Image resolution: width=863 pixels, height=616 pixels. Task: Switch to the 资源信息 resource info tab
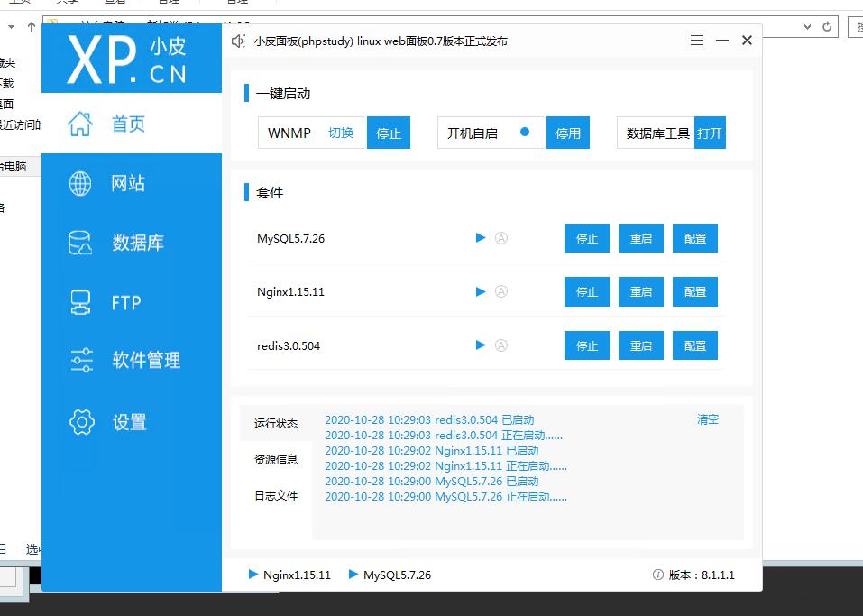click(275, 459)
